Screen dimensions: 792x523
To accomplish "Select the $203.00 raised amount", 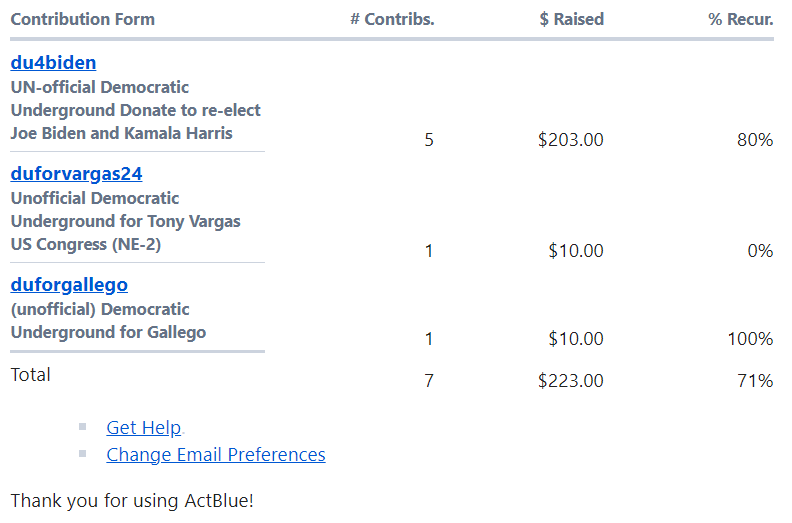I will pyautogui.click(x=571, y=140).
